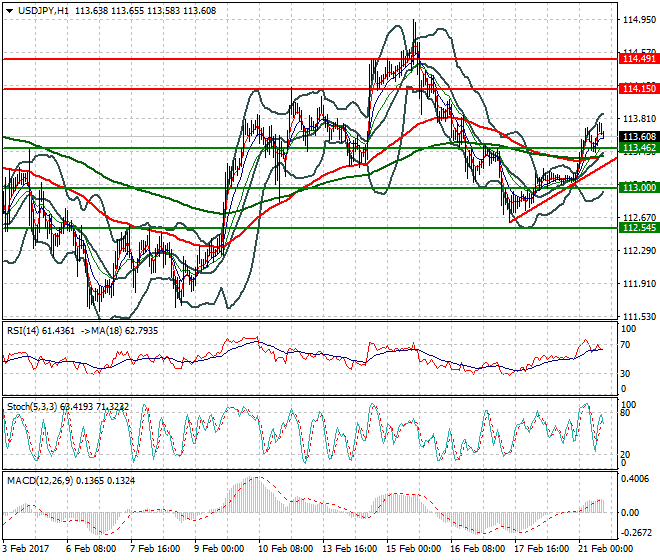Viewport: 660px width, 560px height.
Task: Select the green 113.462 level price label
Action: click(639, 147)
